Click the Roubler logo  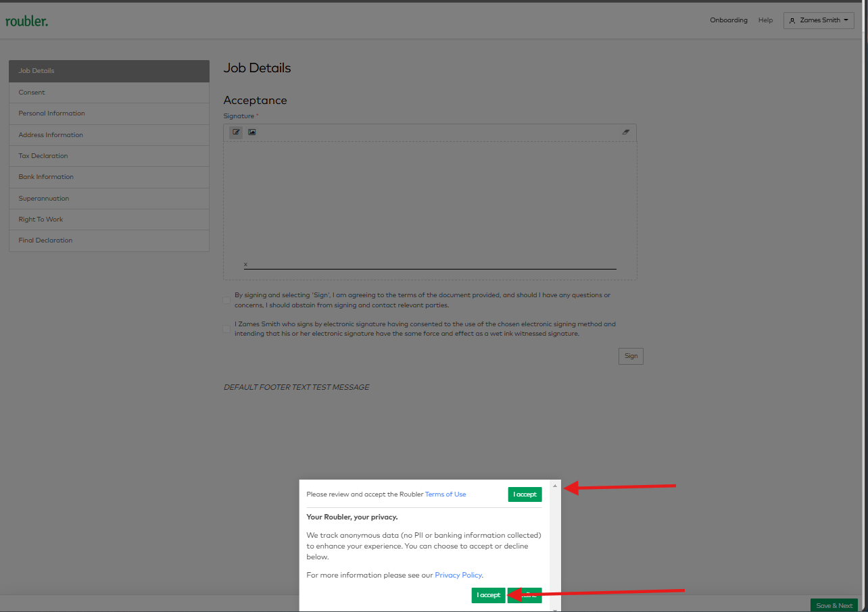[x=27, y=21]
